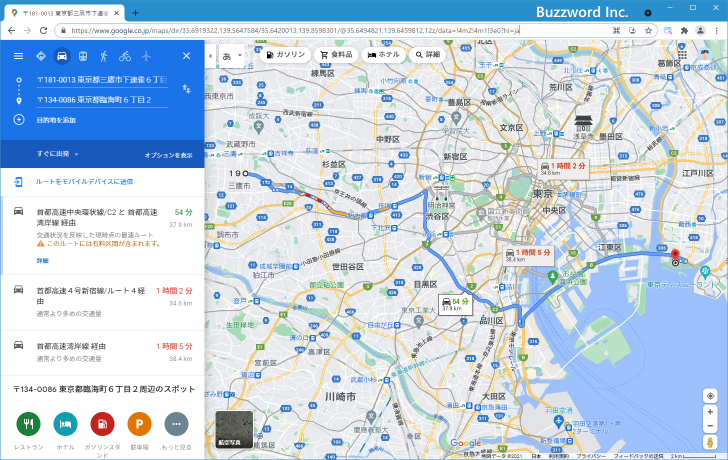Image resolution: width=728 pixels, height=460 pixels.
Task: Search nearby レストラン restaurants
Action: pyautogui.click(x=28, y=424)
